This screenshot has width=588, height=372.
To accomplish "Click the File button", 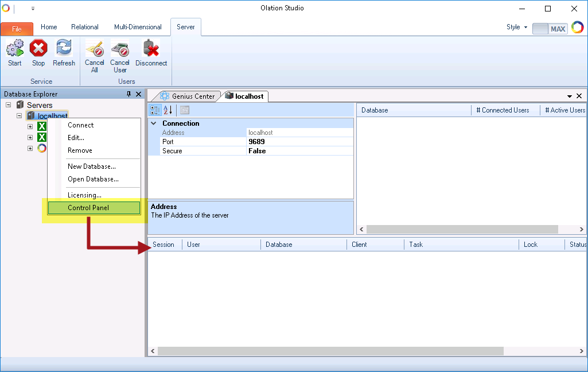I will [17, 29].
